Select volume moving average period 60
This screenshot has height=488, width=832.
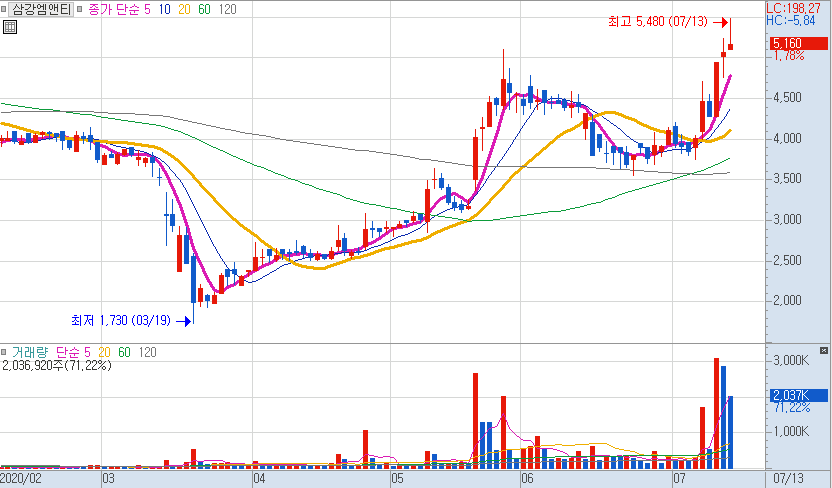[124, 352]
